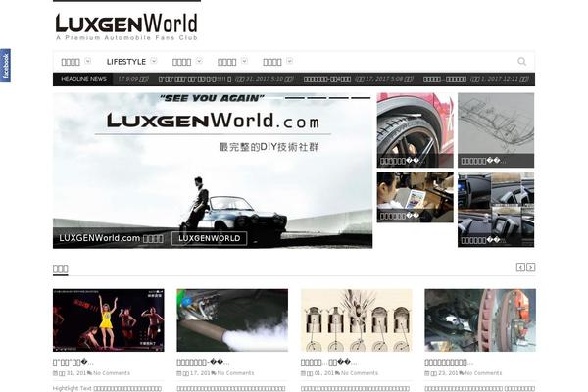
Task: Open the first navigation menu item
Action: click(x=71, y=62)
